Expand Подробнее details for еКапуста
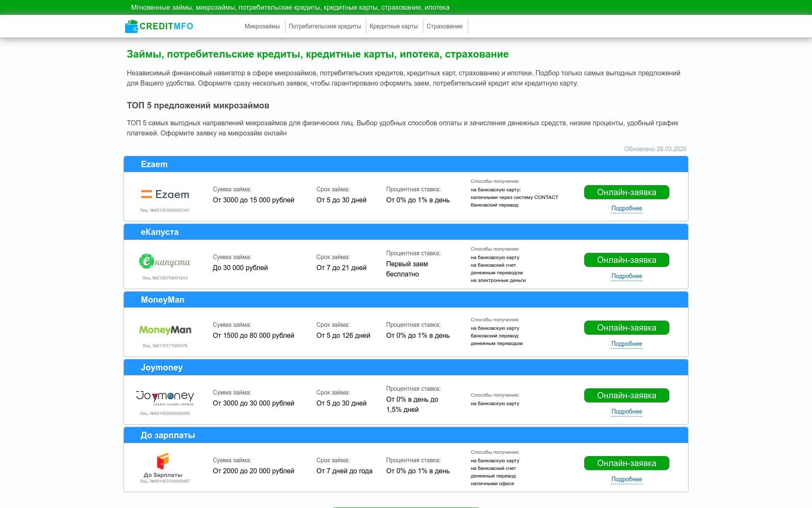 (x=626, y=276)
